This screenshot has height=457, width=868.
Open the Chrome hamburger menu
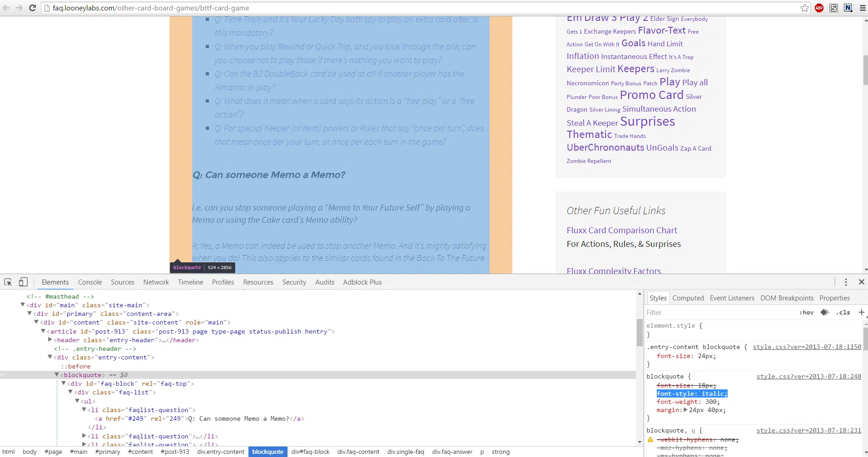(862, 8)
